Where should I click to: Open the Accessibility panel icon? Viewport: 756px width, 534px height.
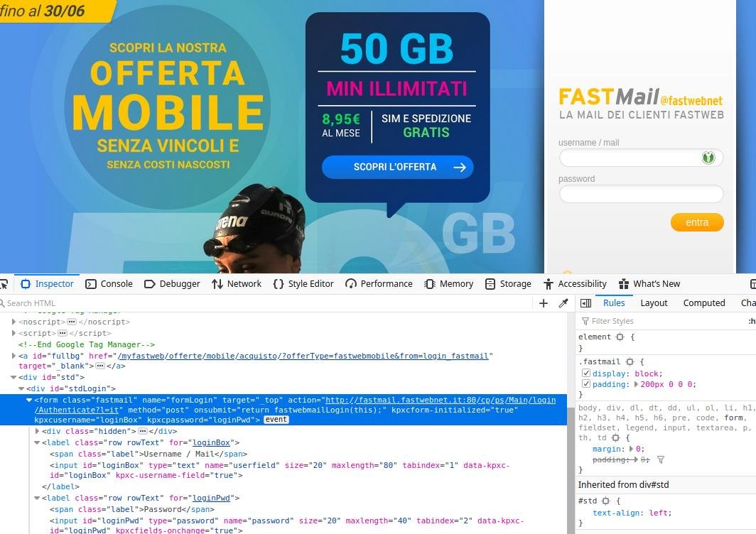pos(548,283)
